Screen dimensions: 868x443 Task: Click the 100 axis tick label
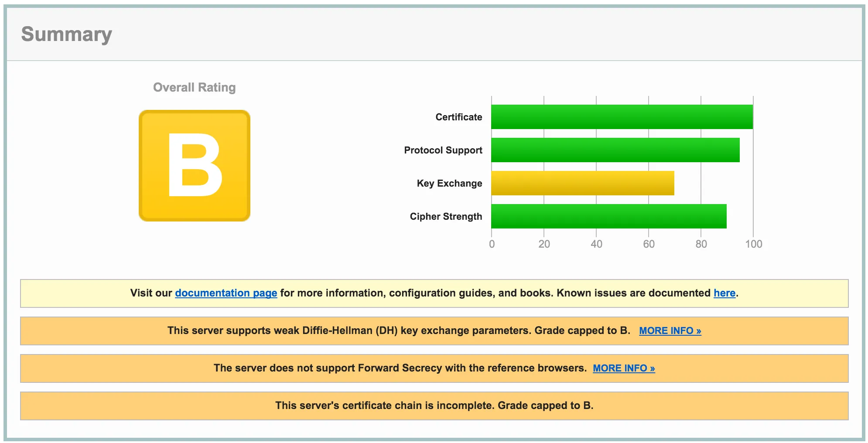coord(753,244)
